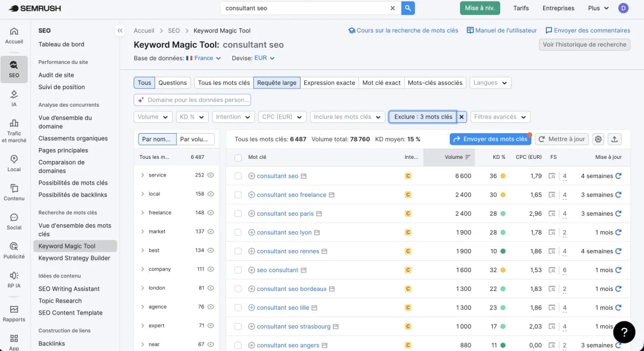This screenshot has width=644, height=351.
Task: Click the blue search magnifier button
Action: tap(409, 8)
